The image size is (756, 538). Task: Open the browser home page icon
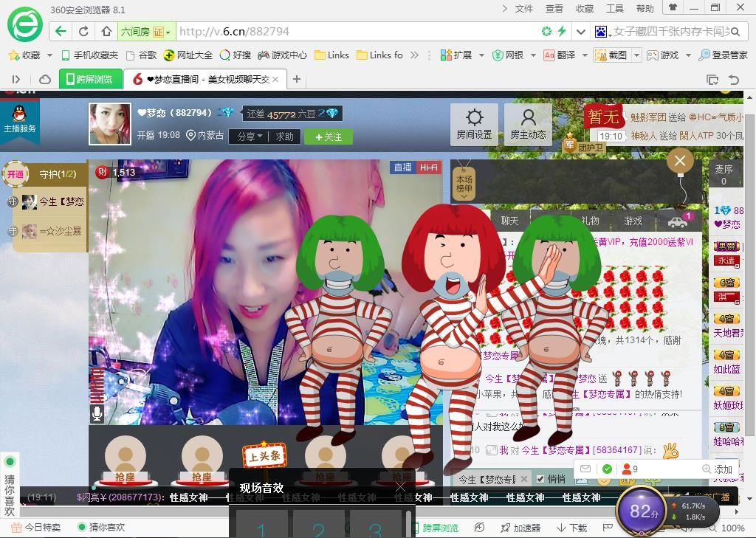[106, 31]
